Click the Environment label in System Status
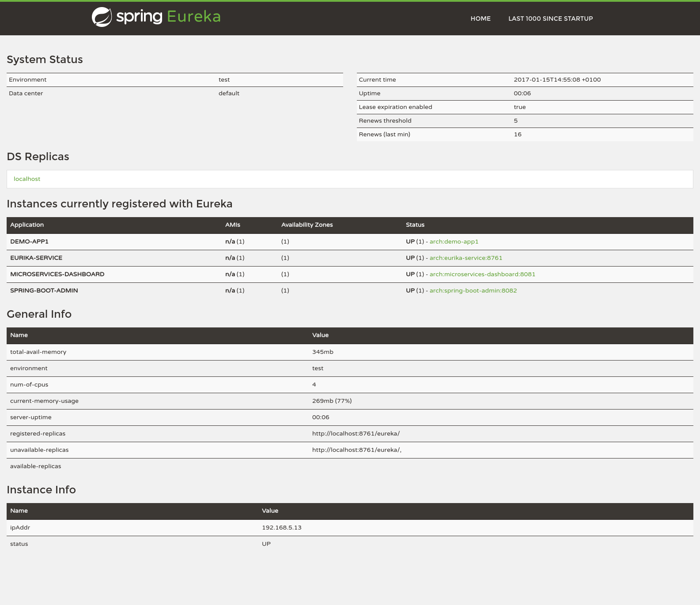Image resolution: width=700 pixels, height=605 pixels. click(x=27, y=79)
